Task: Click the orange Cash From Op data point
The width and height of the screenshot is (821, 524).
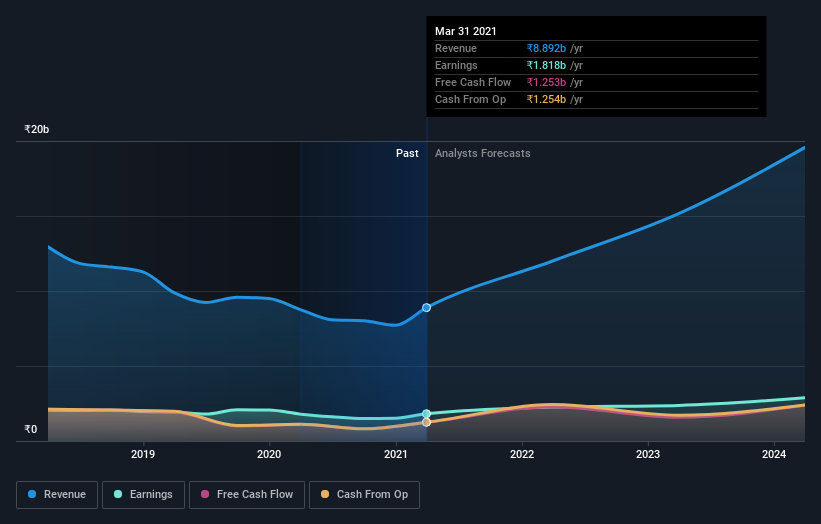Action: pyautogui.click(x=427, y=422)
